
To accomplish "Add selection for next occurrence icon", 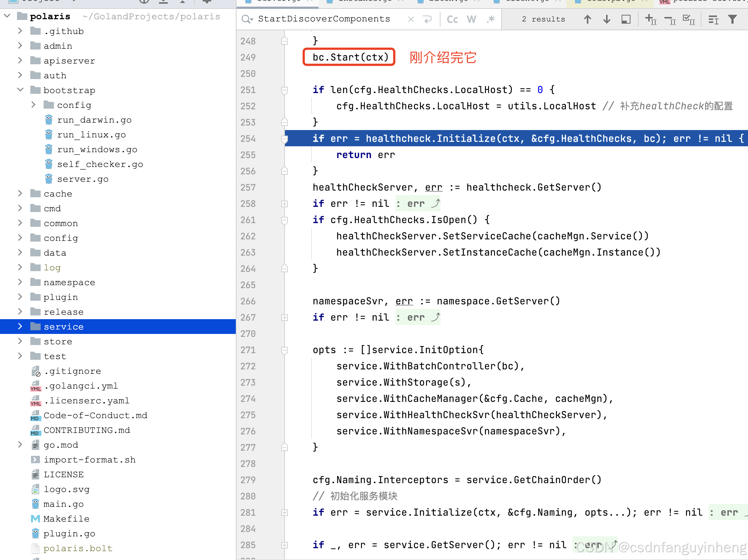I will (x=650, y=19).
